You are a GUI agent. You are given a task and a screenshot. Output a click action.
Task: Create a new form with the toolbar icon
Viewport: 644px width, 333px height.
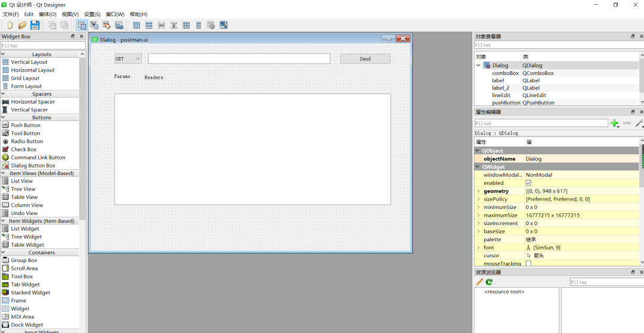pyautogui.click(x=10, y=25)
